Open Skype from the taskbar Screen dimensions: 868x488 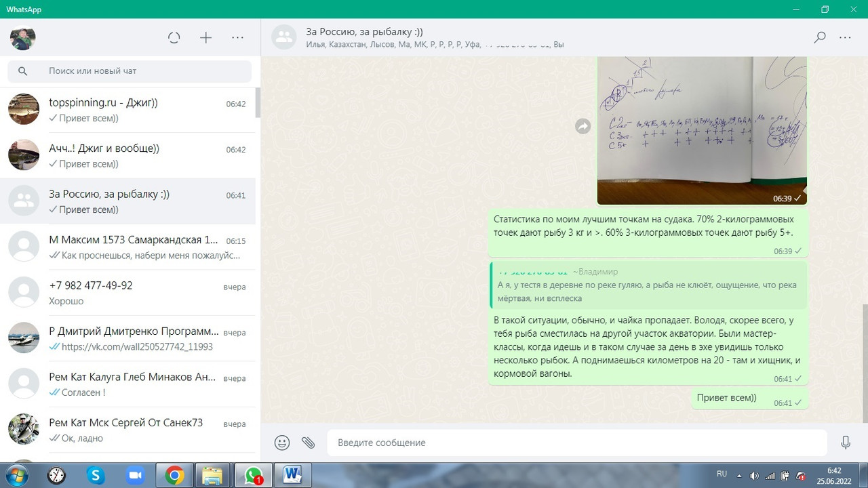point(96,476)
